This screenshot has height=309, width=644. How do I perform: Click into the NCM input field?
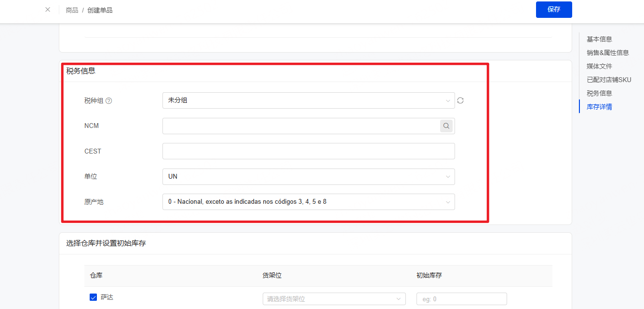(x=300, y=126)
